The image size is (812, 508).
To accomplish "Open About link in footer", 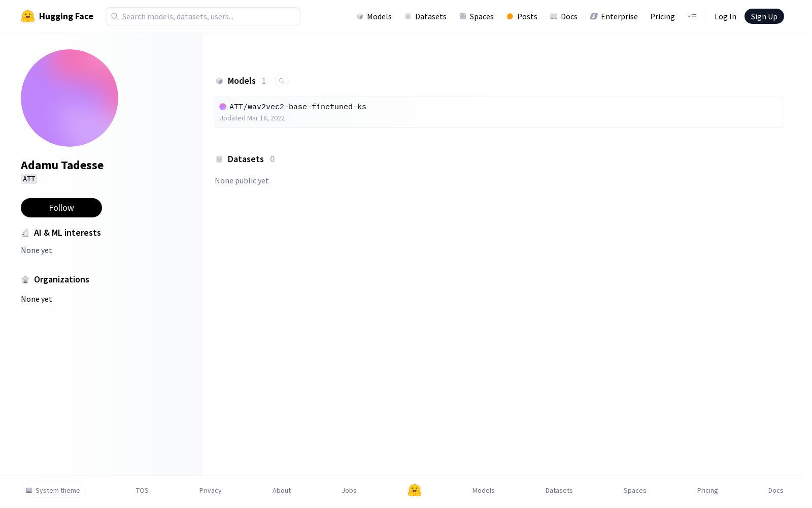I will coord(282,490).
